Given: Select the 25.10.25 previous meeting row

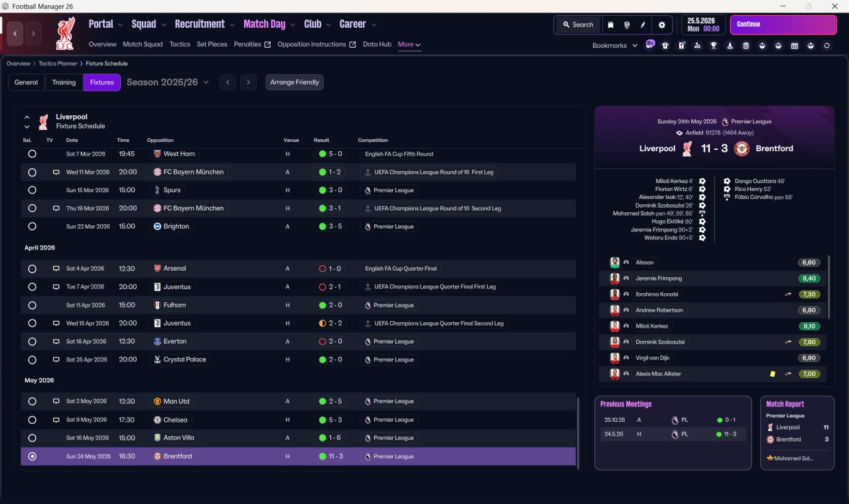Looking at the screenshot, I should 673,420.
